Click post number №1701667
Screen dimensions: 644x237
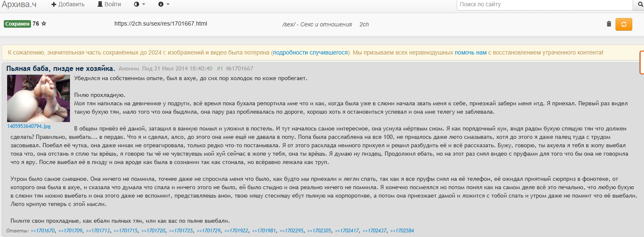pos(240,68)
